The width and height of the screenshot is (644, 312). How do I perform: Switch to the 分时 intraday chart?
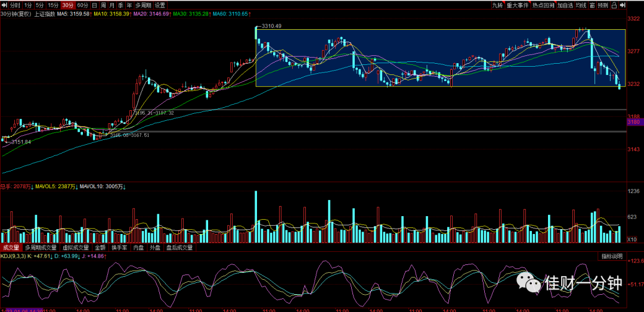14,5
